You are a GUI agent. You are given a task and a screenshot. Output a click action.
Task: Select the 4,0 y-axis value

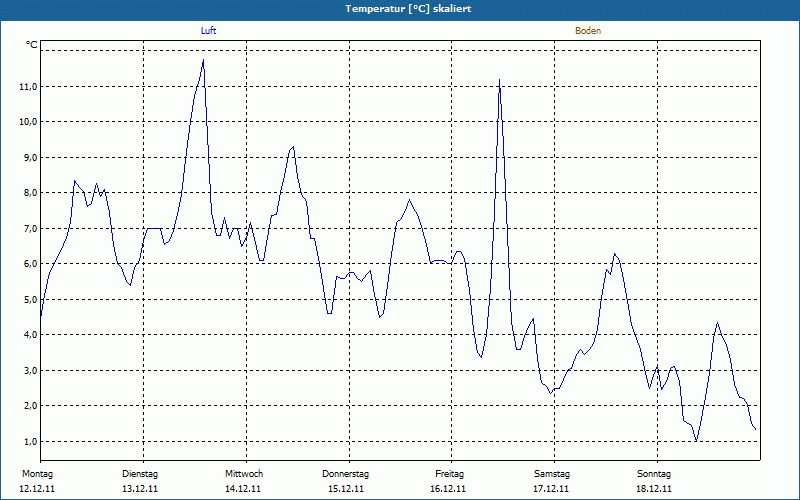30,335
